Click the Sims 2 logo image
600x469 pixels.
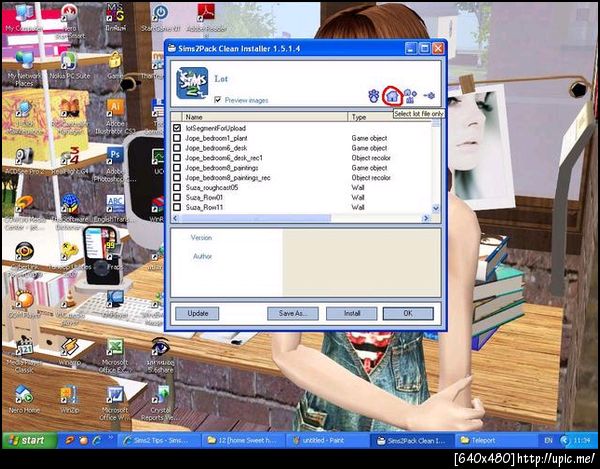[x=192, y=83]
